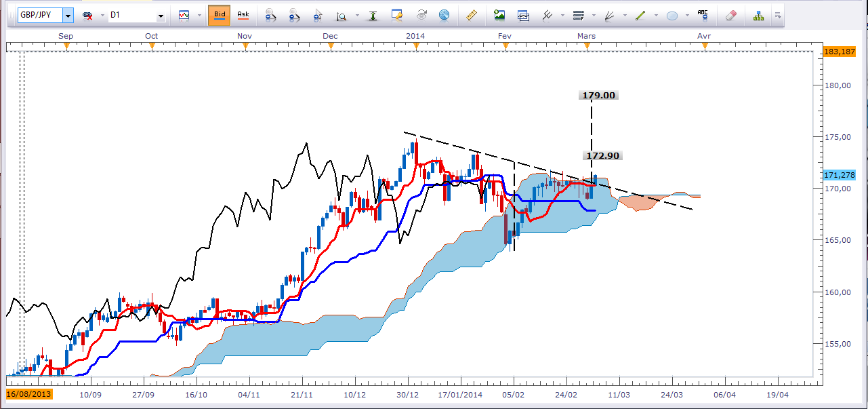Click the green vertical auto-scale icon
This screenshot has width=868, height=409.
[x=373, y=15]
